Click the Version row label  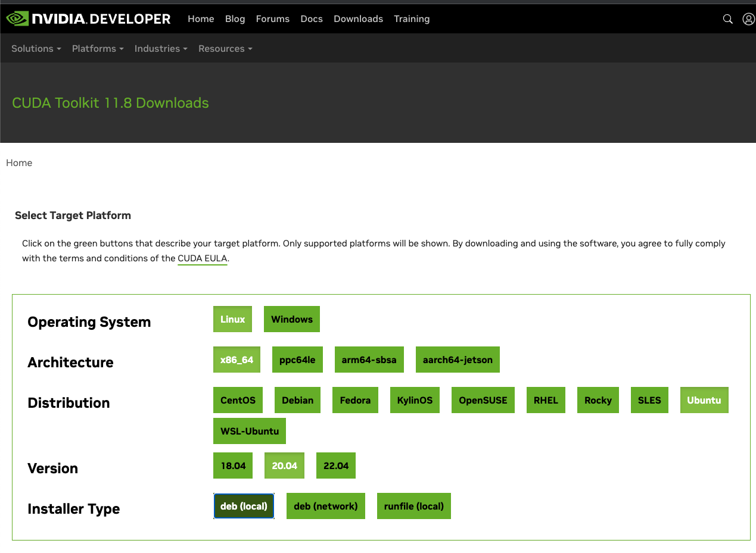[52, 468]
